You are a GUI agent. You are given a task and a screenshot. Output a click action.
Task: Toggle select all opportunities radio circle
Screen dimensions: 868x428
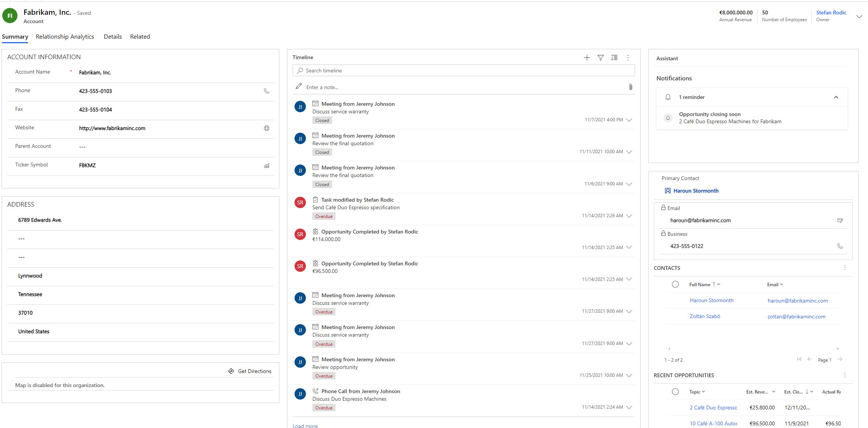675,392
